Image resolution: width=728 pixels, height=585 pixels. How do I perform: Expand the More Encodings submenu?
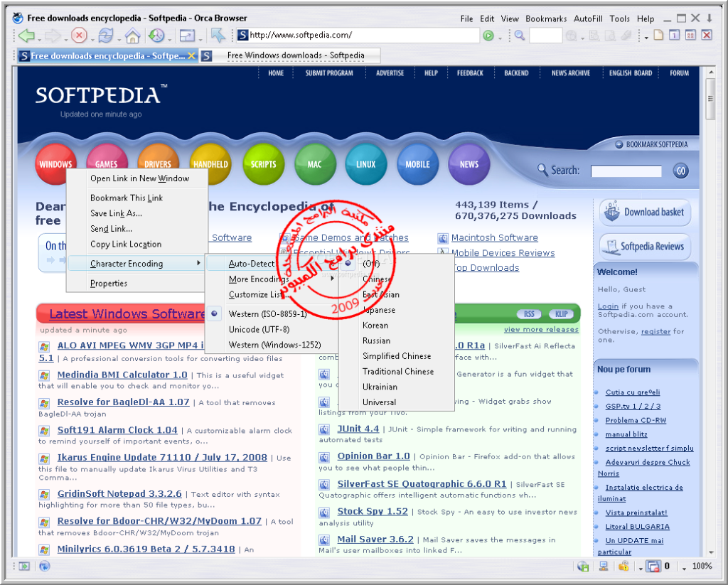tap(272, 279)
